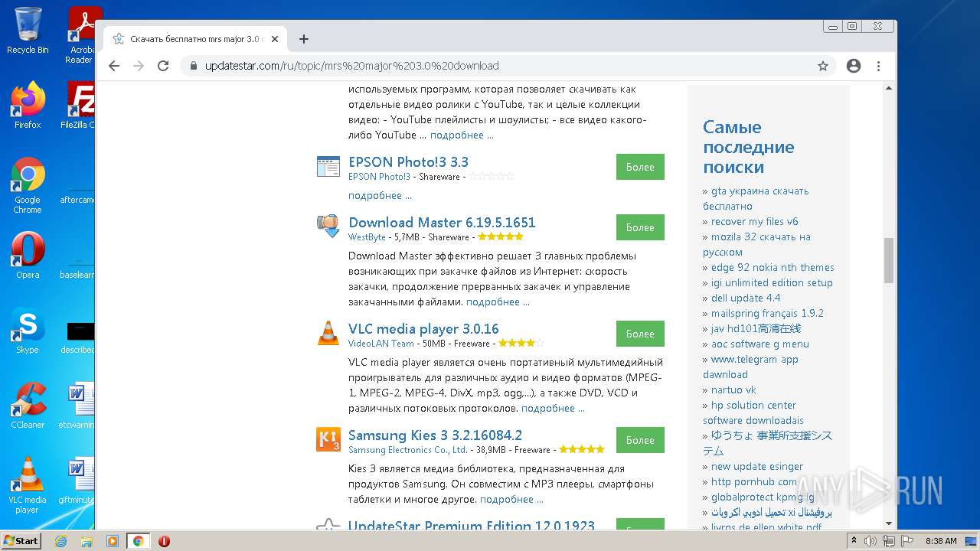Close the UpdateStar browser tab
Screen dimensions: 980x551
275,39
